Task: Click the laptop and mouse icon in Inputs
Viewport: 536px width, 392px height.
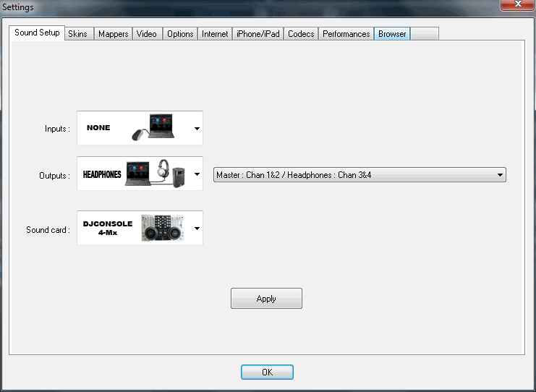Action: (153, 127)
